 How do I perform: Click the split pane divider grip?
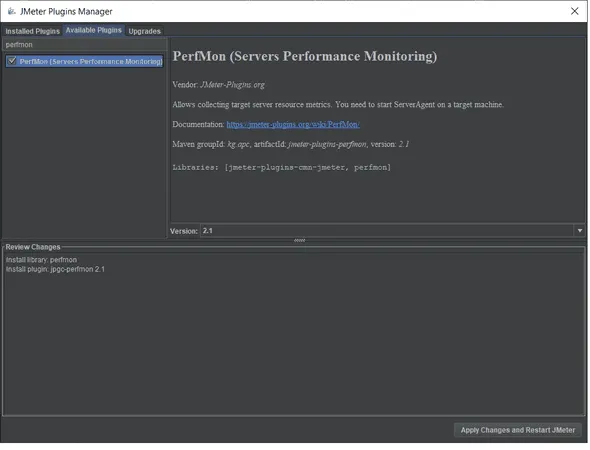click(x=300, y=240)
